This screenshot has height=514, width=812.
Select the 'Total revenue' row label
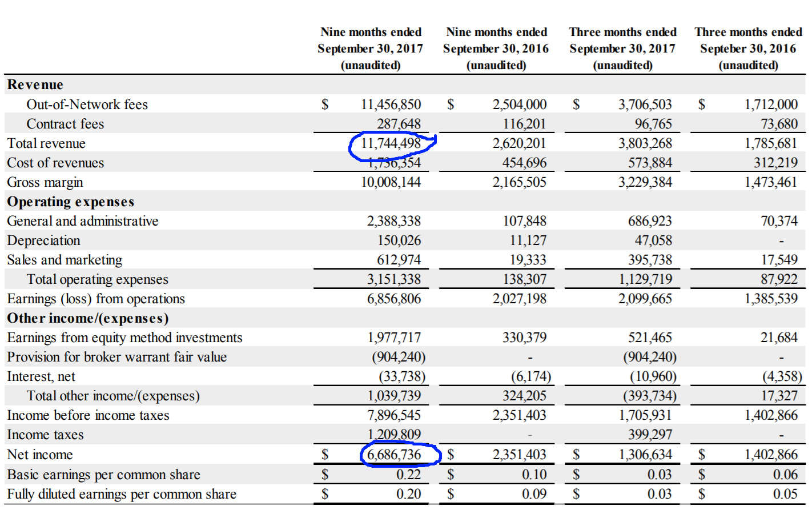click(x=46, y=143)
